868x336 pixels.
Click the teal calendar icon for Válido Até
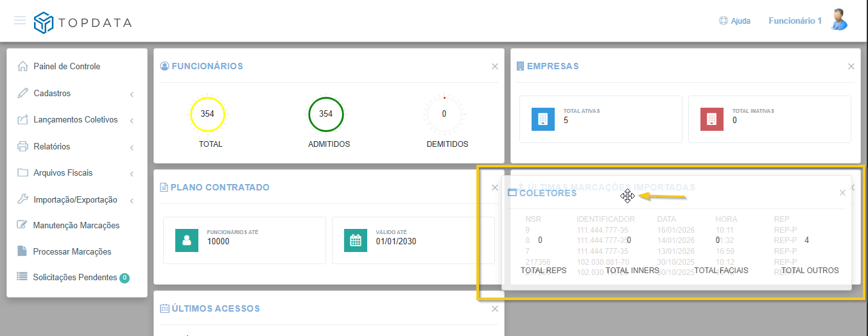[x=356, y=240]
